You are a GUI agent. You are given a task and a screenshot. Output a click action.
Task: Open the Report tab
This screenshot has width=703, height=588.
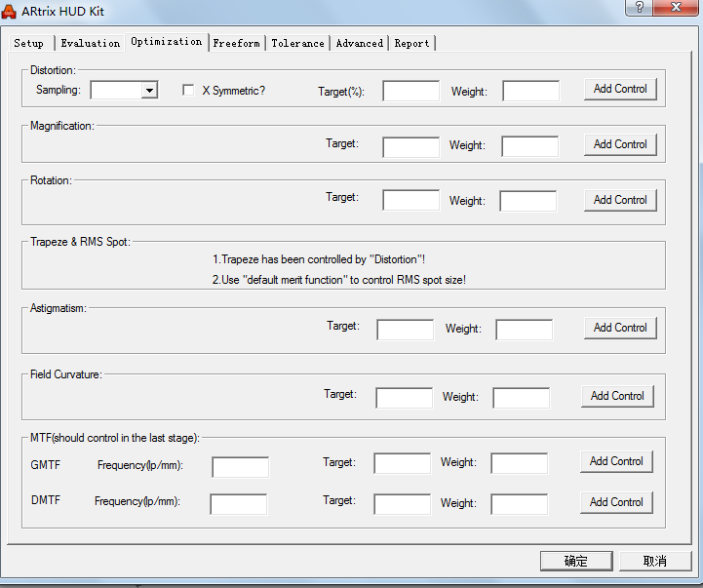click(x=411, y=44)
